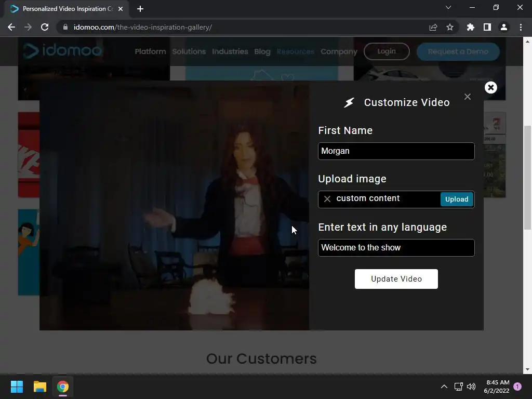532x399 pixels.
Task: Open the Chrome profile menu
Action: point(504,27)
